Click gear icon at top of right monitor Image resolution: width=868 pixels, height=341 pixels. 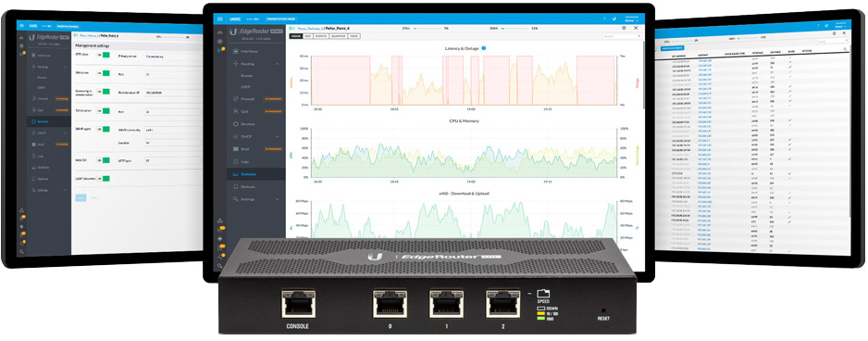(835, 33)
